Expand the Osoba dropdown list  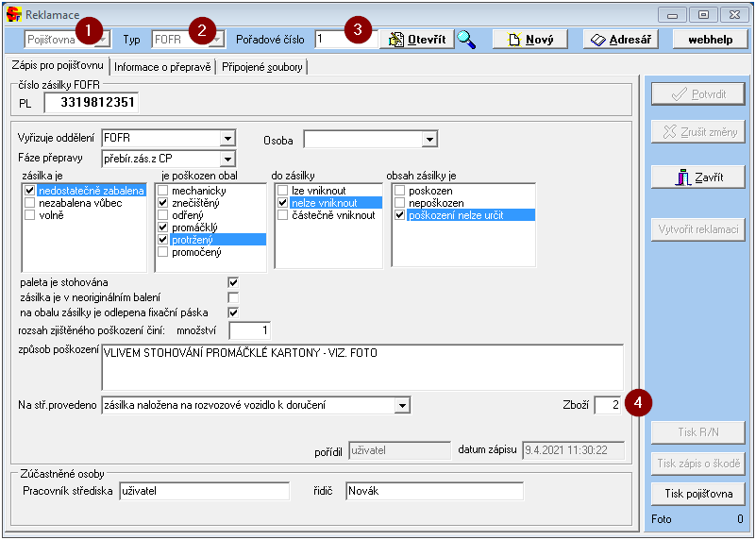tap(429, 140)
